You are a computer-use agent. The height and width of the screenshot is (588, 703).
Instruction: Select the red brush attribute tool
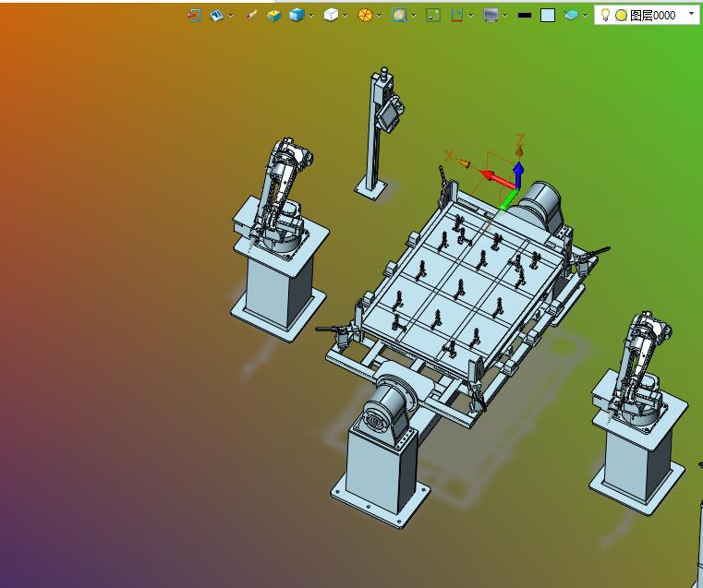(x=252, y=15)
